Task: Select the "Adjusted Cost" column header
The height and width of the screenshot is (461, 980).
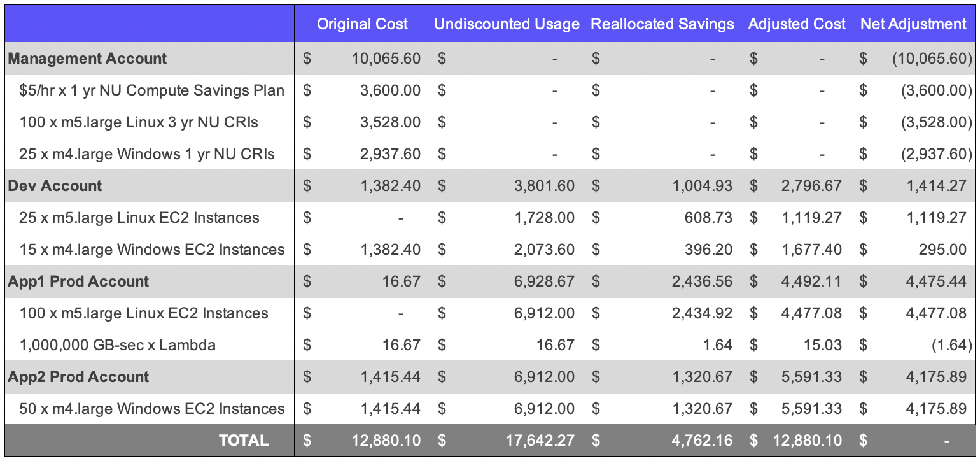Action: 797,25
